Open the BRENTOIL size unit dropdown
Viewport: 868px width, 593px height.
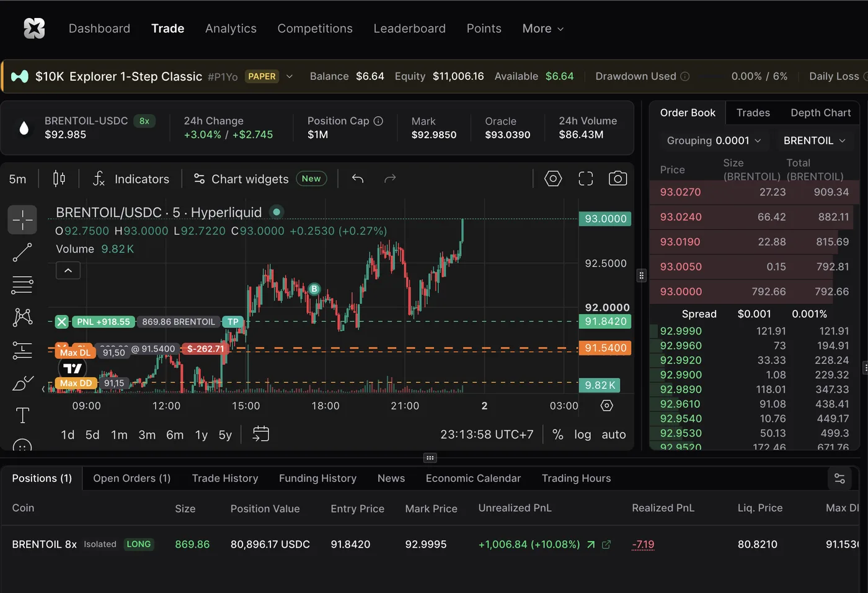pyautogui.click(x=814, y=141)
